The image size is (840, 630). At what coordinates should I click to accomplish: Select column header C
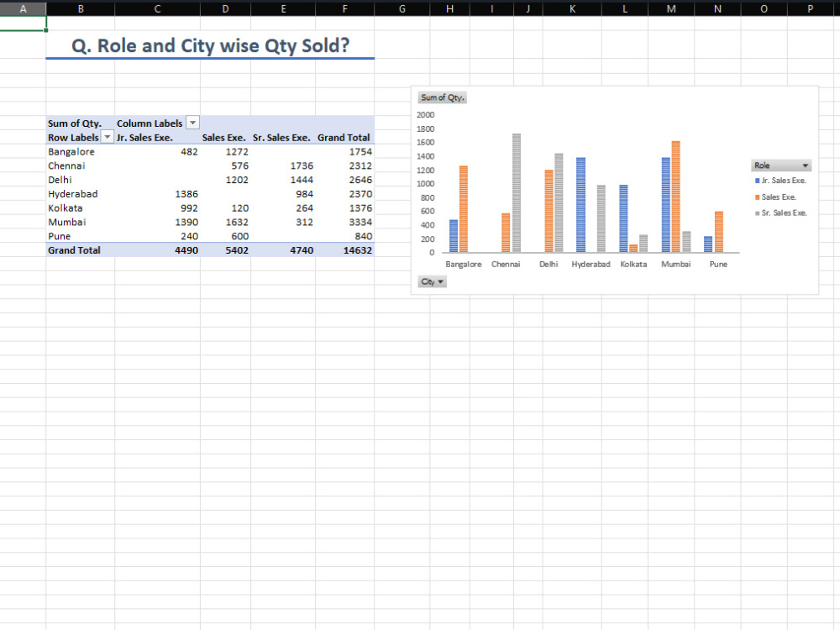click(158, 8)
